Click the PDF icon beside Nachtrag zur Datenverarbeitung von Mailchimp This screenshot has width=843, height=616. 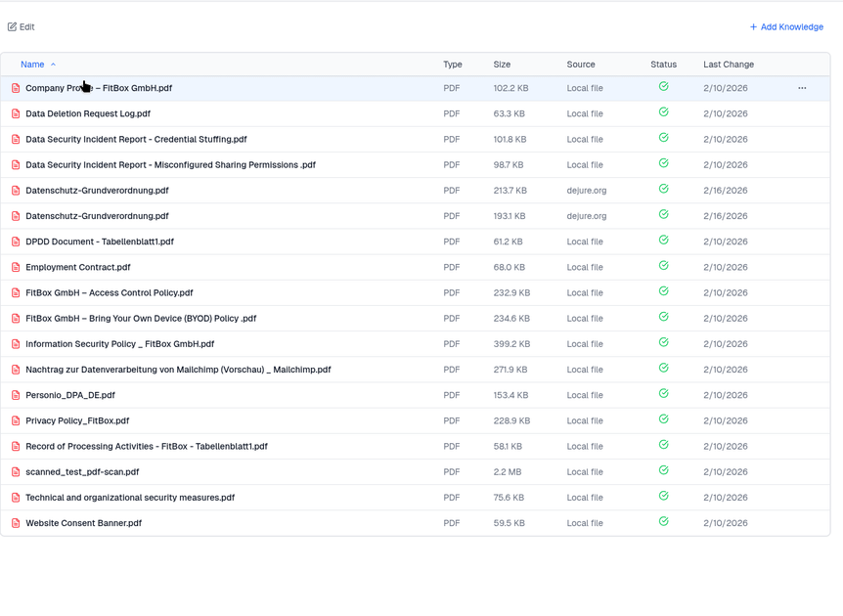16,370
